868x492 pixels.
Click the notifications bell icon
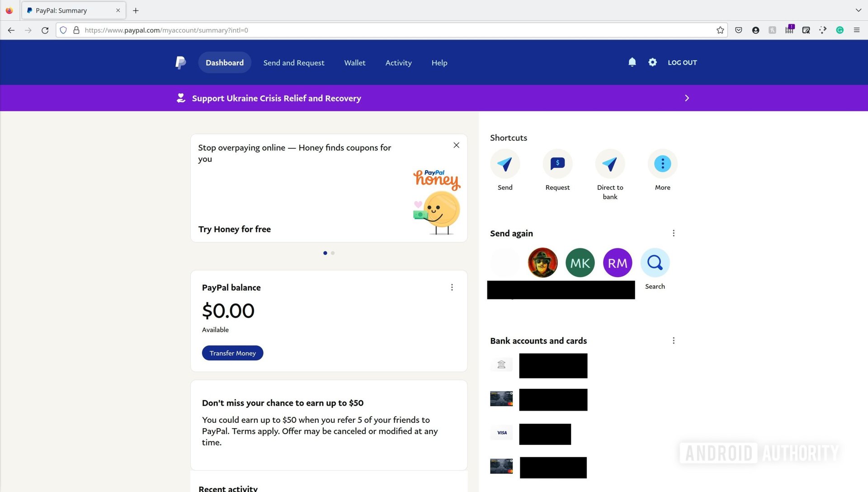point(631,62)
